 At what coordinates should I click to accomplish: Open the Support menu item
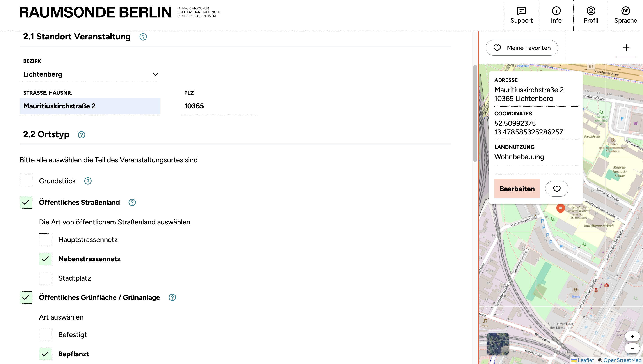521,15
